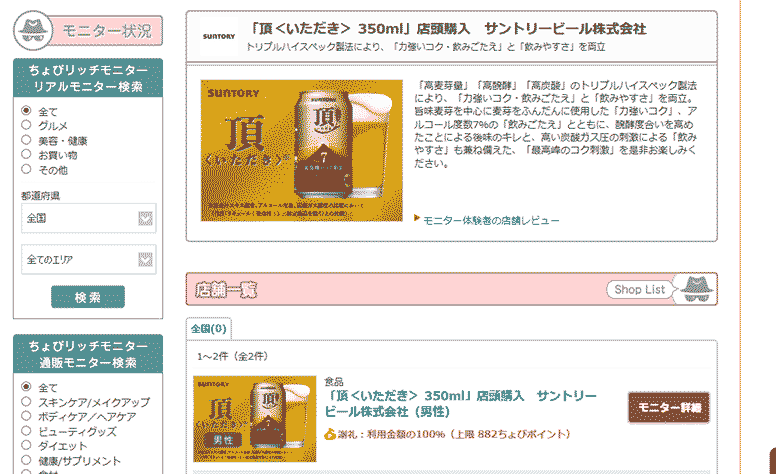The height and width of the screenshot is (474, 776).
Task: Click the 都道府県 label
Action: tap(41, 195)
